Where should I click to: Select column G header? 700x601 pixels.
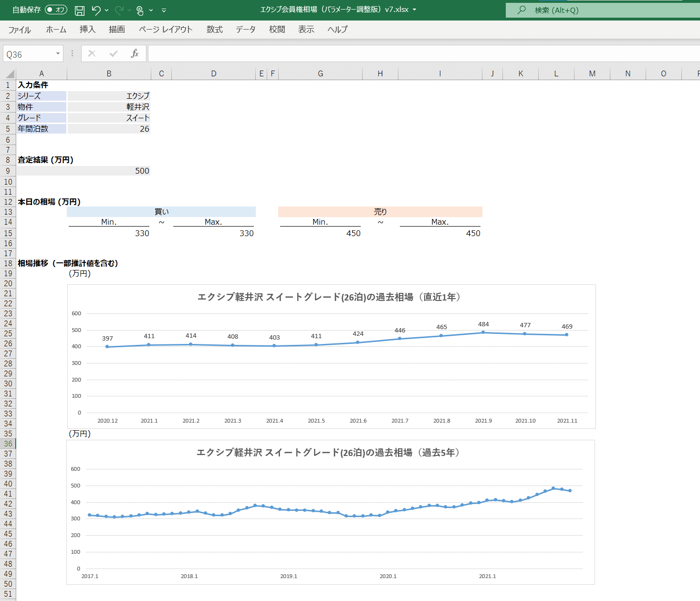[x=320, y=74]
